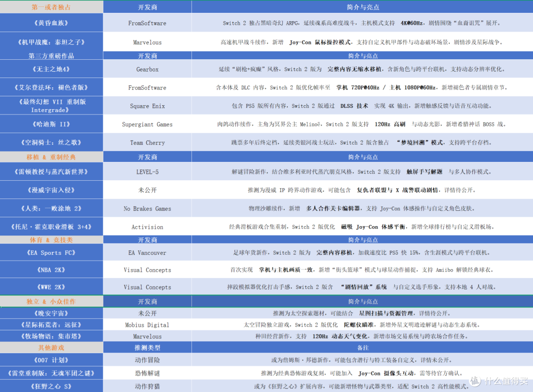Select the 备注 column header
Viewport: 533px width, 392px height.
point(362,348)
